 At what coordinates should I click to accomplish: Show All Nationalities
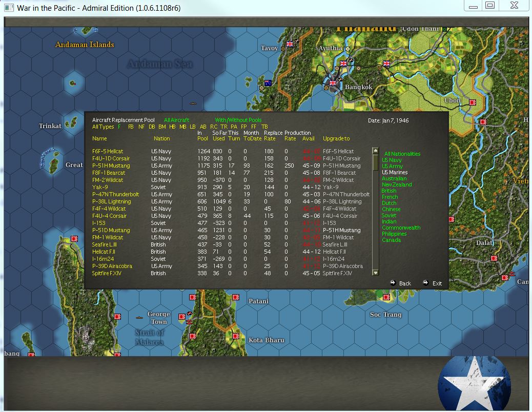point(402,154)
